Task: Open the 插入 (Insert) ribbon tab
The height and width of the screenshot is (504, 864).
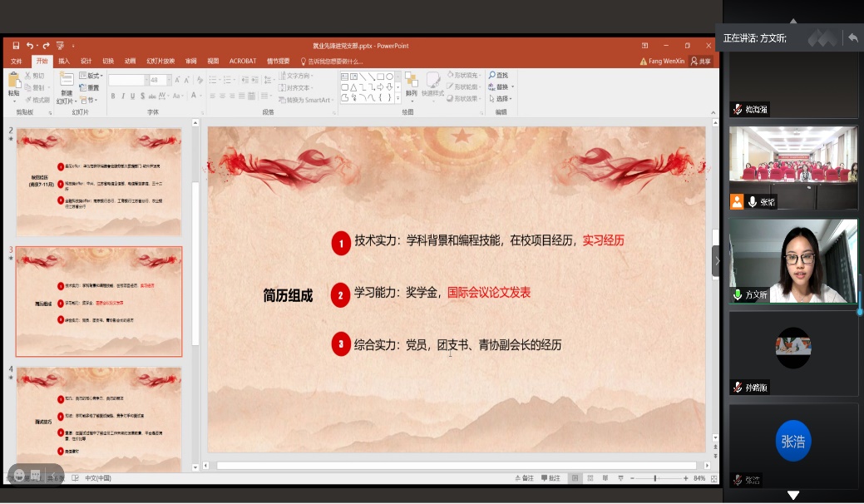Action: coord(63,62)
